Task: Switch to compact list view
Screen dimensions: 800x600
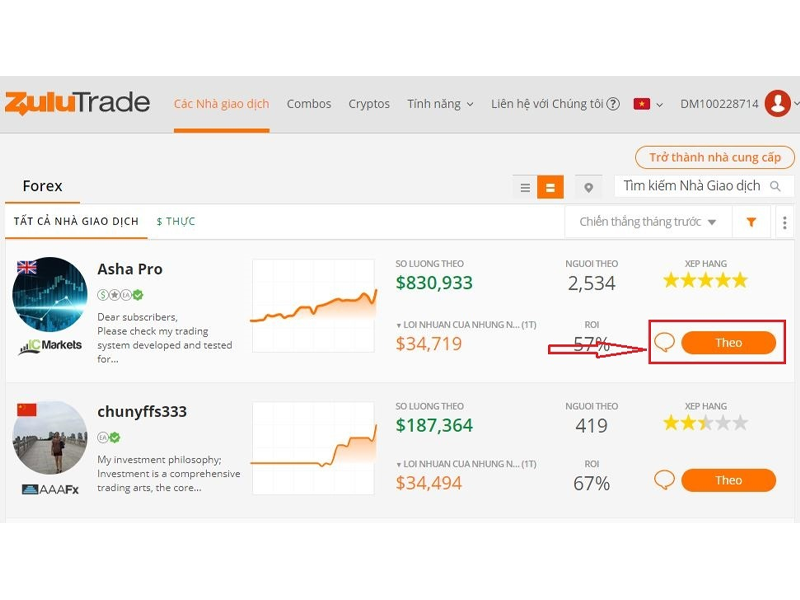Action: click(525, 187)
